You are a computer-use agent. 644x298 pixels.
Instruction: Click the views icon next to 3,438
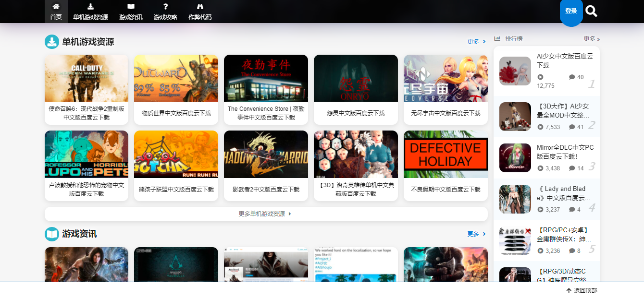pos(540,168)
